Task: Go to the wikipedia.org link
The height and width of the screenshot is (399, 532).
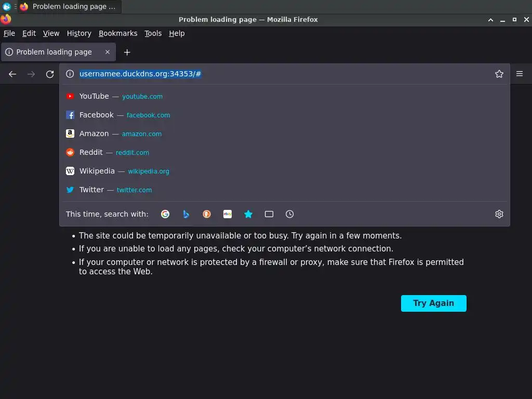Action: point(148,171)
